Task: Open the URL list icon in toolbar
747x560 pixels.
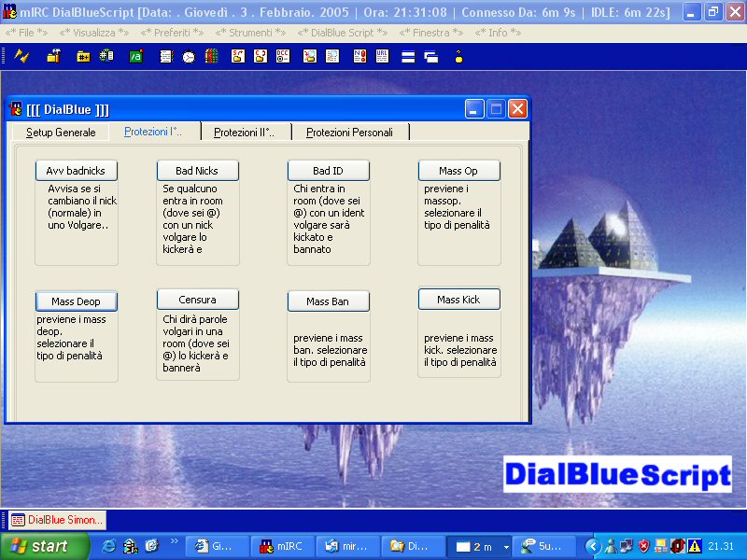Action: click(x=383, y=56)
